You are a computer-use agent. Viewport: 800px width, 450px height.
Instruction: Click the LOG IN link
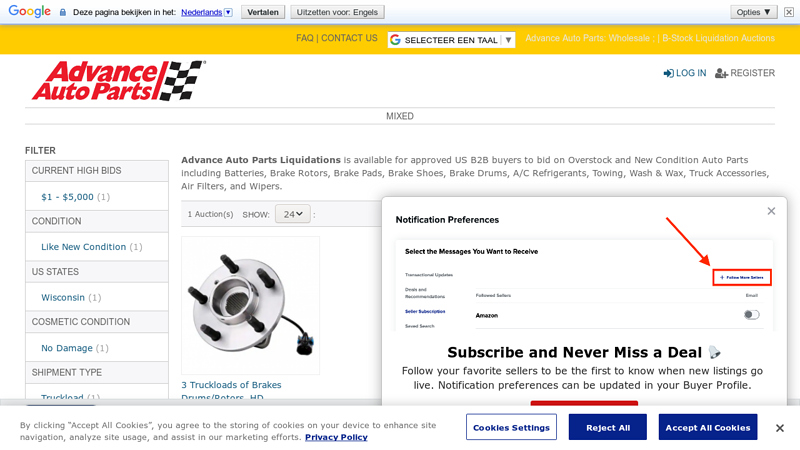pyautogui.click(x=685, y=73)
